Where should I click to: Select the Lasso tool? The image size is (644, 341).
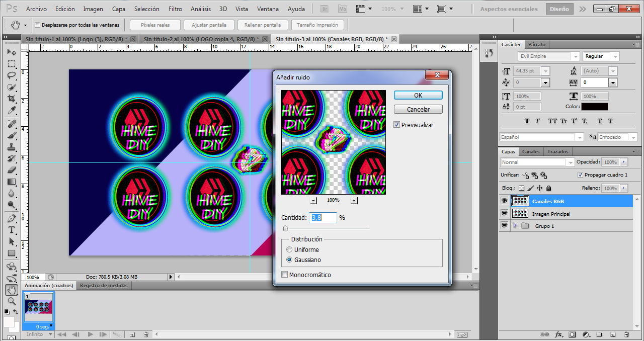point(12,75)
